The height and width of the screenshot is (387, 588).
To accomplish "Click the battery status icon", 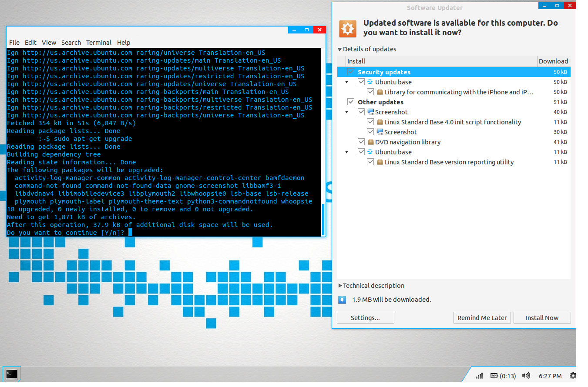I will click(494, 376).
